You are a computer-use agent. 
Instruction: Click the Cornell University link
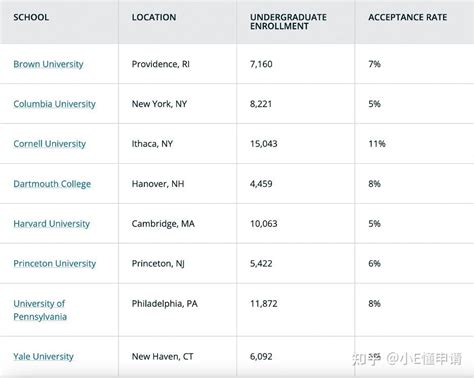tap(49, 144)
